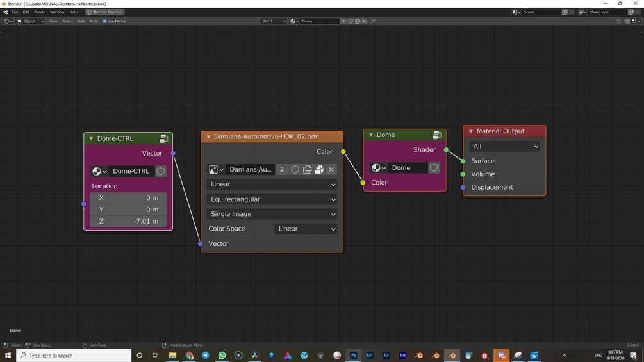
Task: Toggle the node snapping magnet icon
Action: click(627, 21)
